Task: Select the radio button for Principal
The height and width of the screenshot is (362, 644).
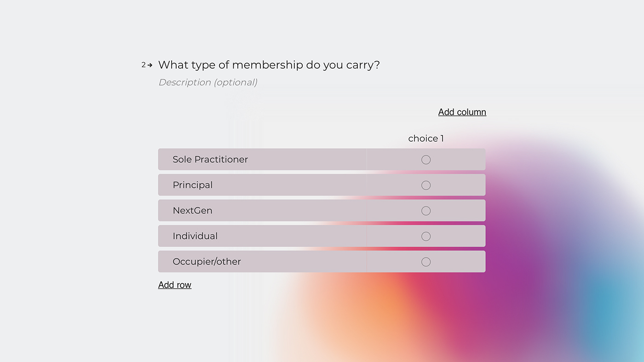Action: point(426,185)
